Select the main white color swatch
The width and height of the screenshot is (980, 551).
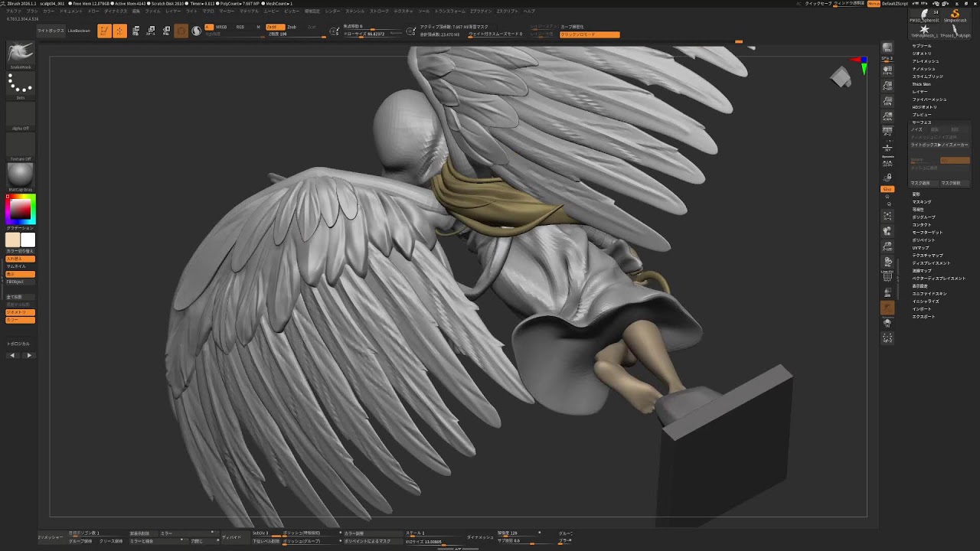pos(28,240)
